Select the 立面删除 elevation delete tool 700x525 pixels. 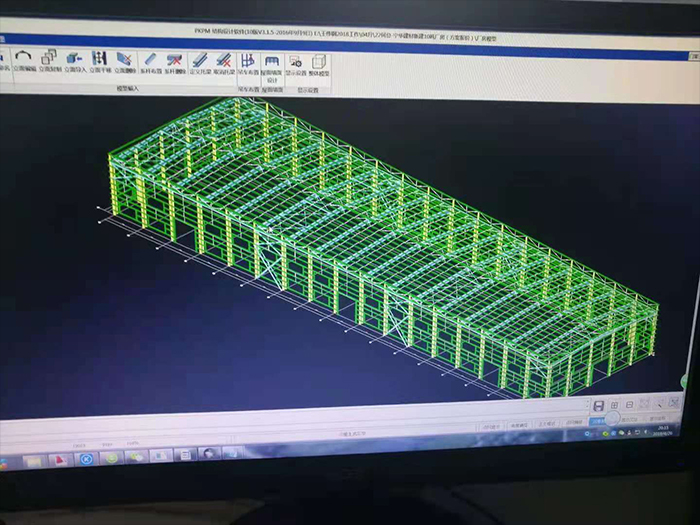click(x=125, y=61)
